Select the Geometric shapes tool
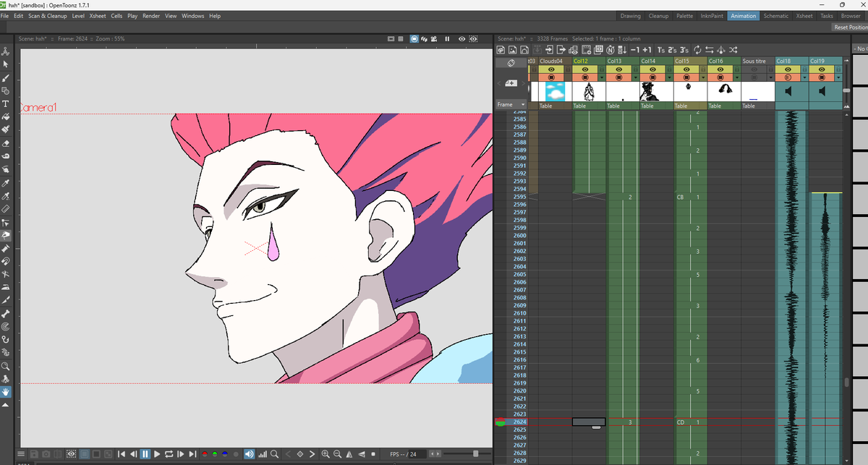868x465 pixels. (x=5, y=90)
